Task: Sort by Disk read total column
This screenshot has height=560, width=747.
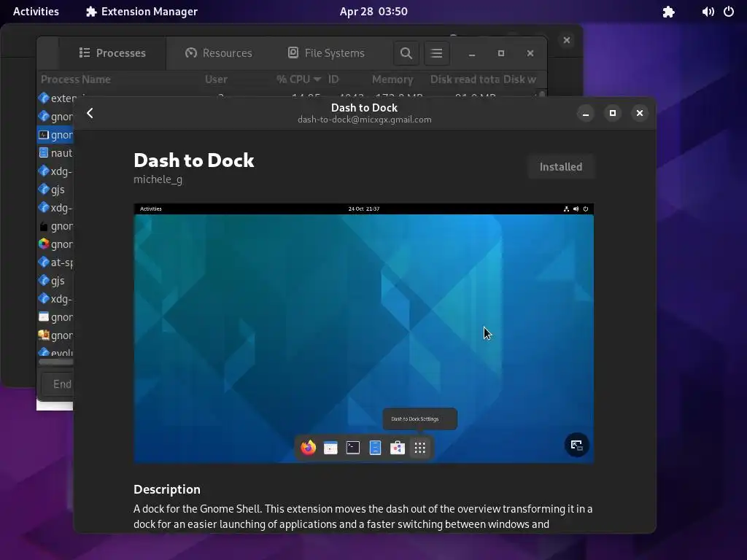Action: pos(465,79)
